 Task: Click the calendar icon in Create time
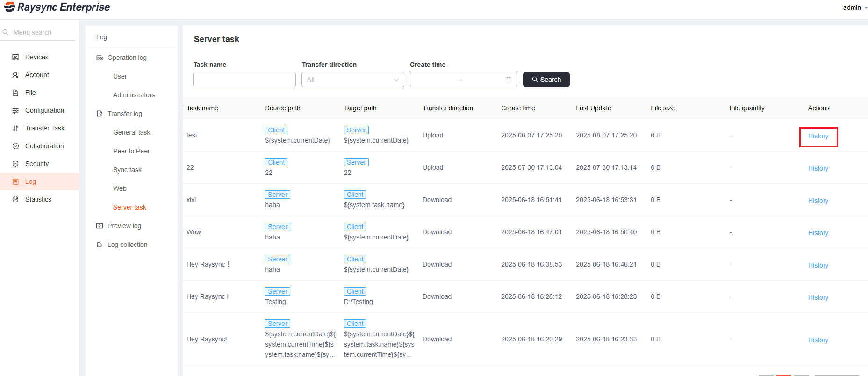pos(508,80)
